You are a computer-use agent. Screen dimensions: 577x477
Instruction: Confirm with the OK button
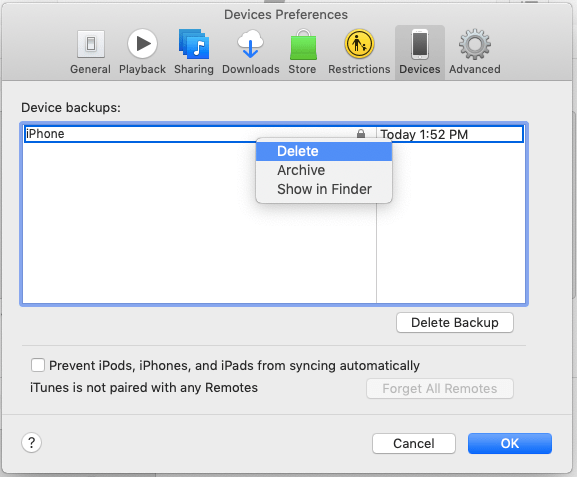click(510, 444)
